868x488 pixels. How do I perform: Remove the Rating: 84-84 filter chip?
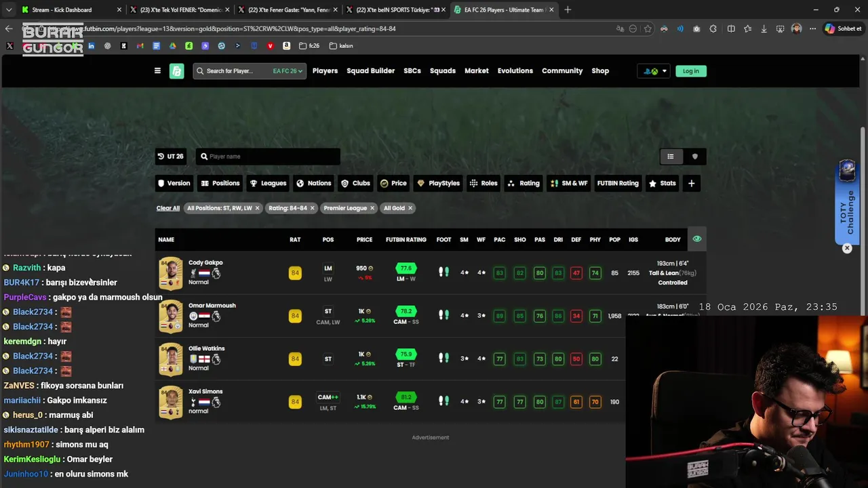pyautogui.click(x=312, y=208)
